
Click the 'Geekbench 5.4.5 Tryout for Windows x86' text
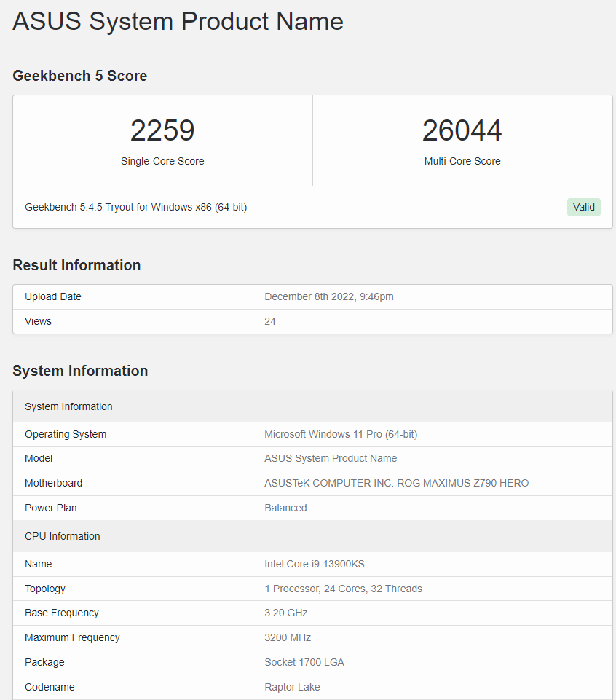tap(135, 207)
